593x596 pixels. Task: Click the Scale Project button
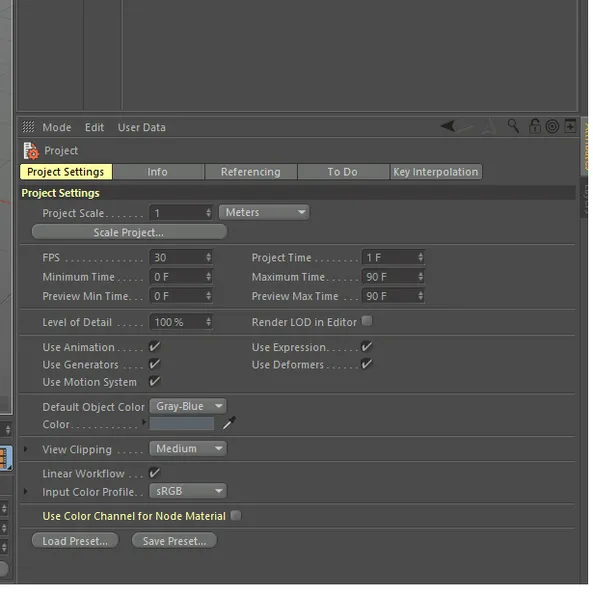point(130,232)
